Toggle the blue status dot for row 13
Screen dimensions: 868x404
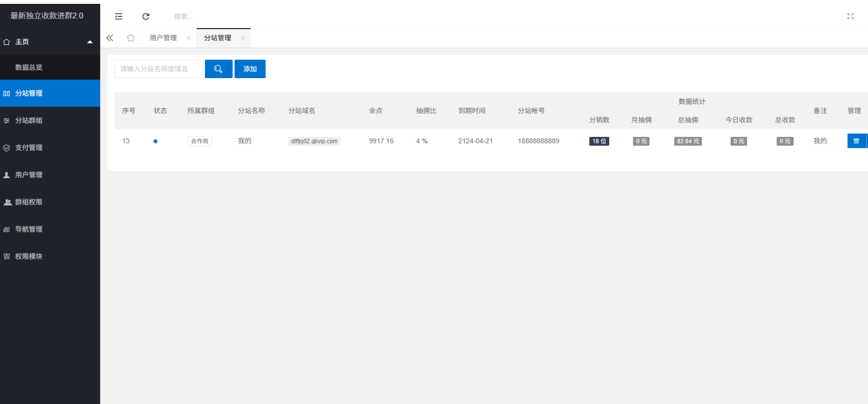tap(155, 141)
